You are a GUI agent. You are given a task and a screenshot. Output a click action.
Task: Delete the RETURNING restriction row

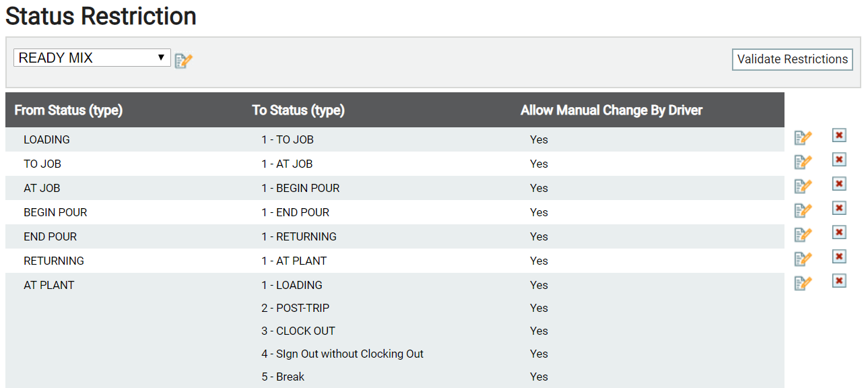click(x=839, y=257)
